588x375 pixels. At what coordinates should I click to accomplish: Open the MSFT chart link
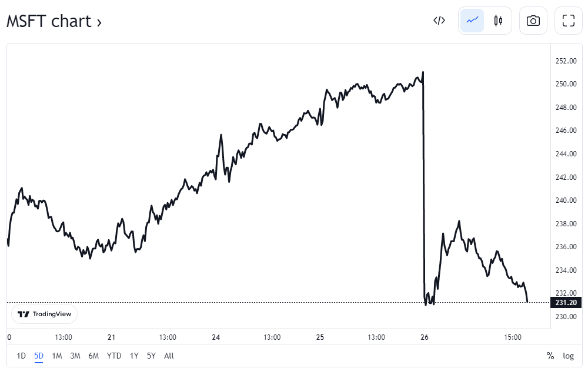pos(54,21)
